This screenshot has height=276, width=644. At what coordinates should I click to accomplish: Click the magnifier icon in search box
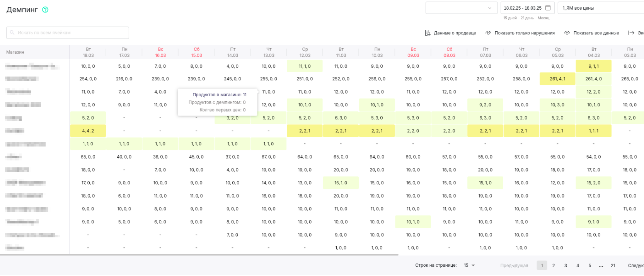[12, 33]
